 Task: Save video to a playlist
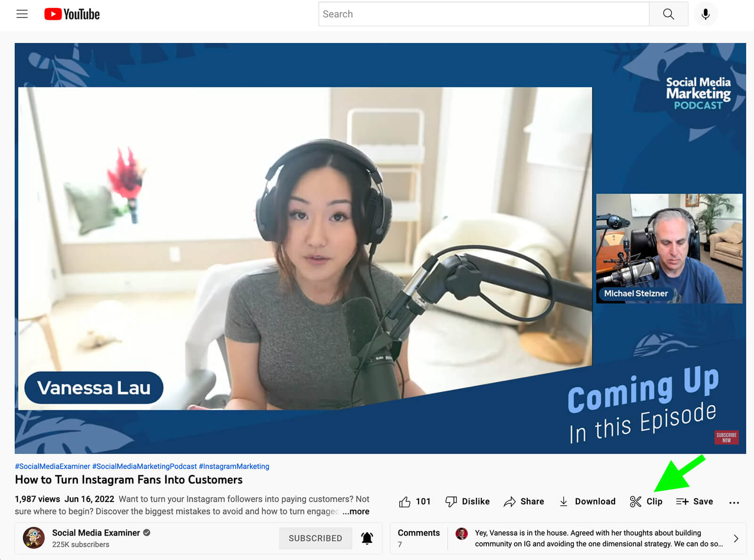point(694,502)
